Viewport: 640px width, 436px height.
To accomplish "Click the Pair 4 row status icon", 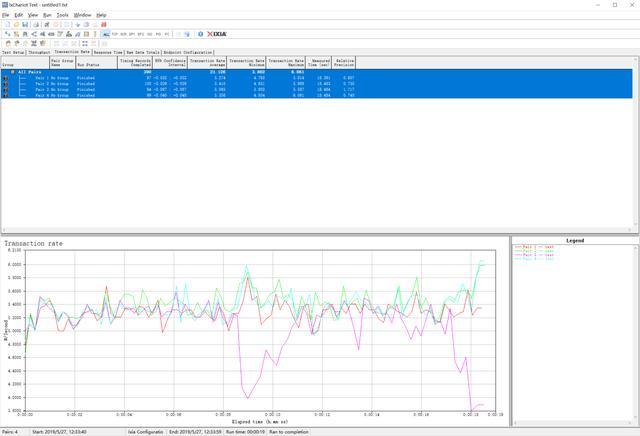I will tap(5, 96).
